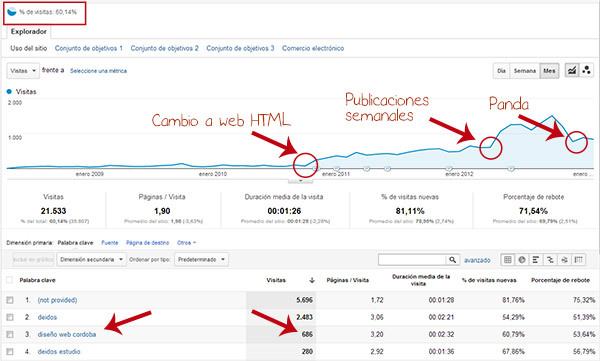This screenshot has width=600, height=361.
Task: Choose the performance bar view icon
Action: [x=536, y=260]
